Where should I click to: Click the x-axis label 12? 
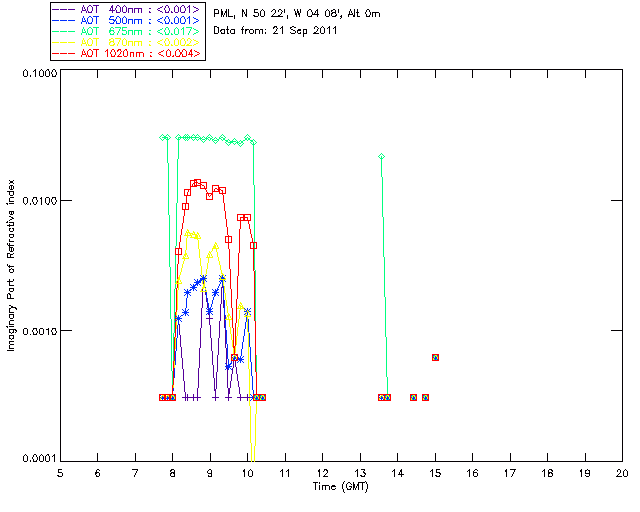click(322, 473)
